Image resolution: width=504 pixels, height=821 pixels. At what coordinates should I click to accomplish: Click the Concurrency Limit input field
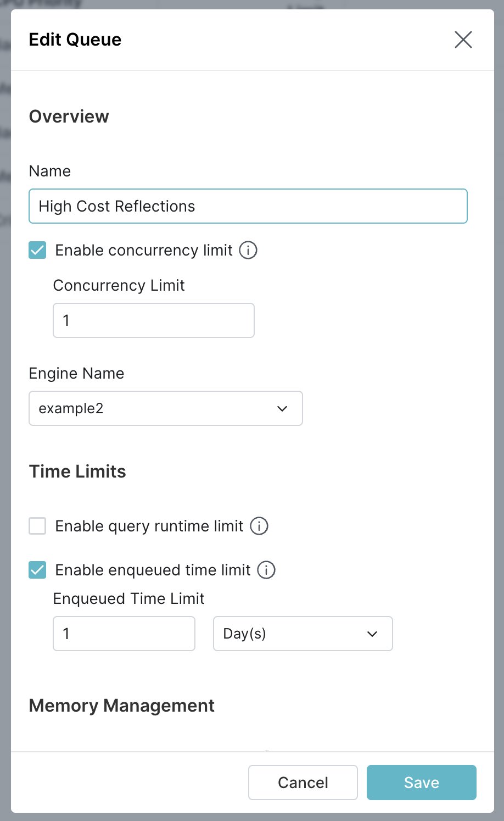coord(154,320)
